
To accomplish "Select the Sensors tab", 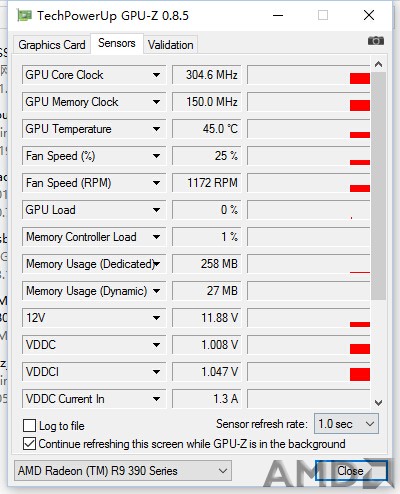I will 117,43.
